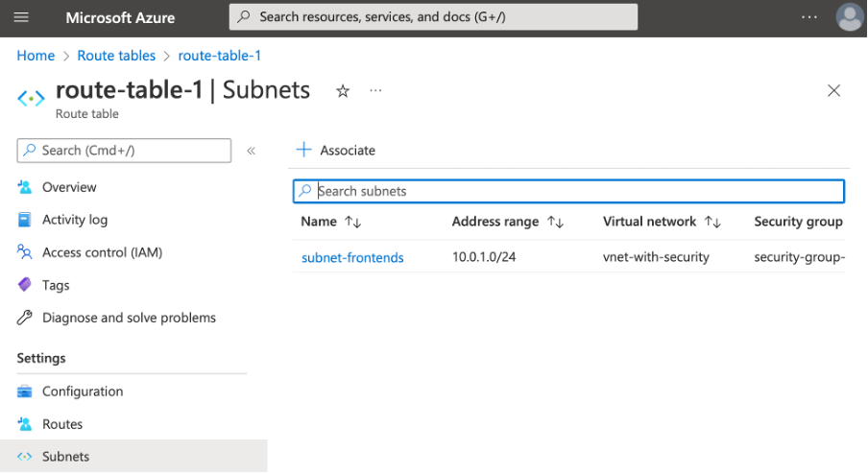Focus the sidebar Search (Cmd+/) field
The image size is (868, 474).
click(x=124, y=151)
